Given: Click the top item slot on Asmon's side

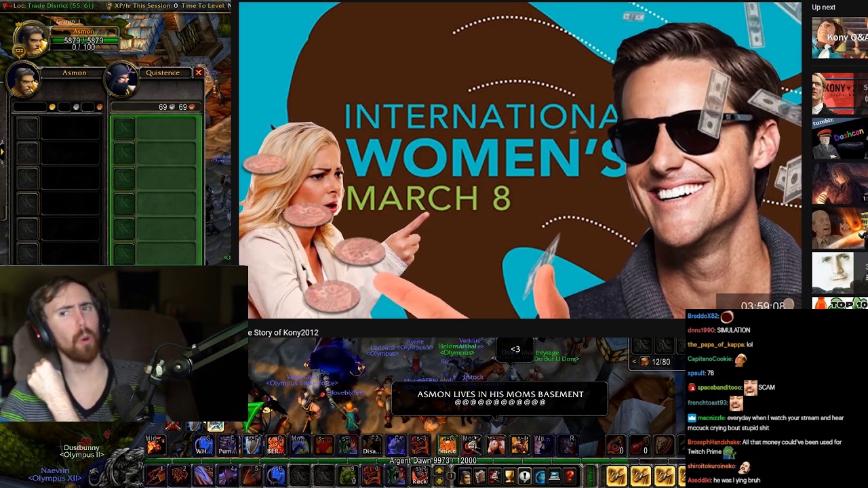Looking at the screenshot, I should pyautogui.click(x=27, y=129).
